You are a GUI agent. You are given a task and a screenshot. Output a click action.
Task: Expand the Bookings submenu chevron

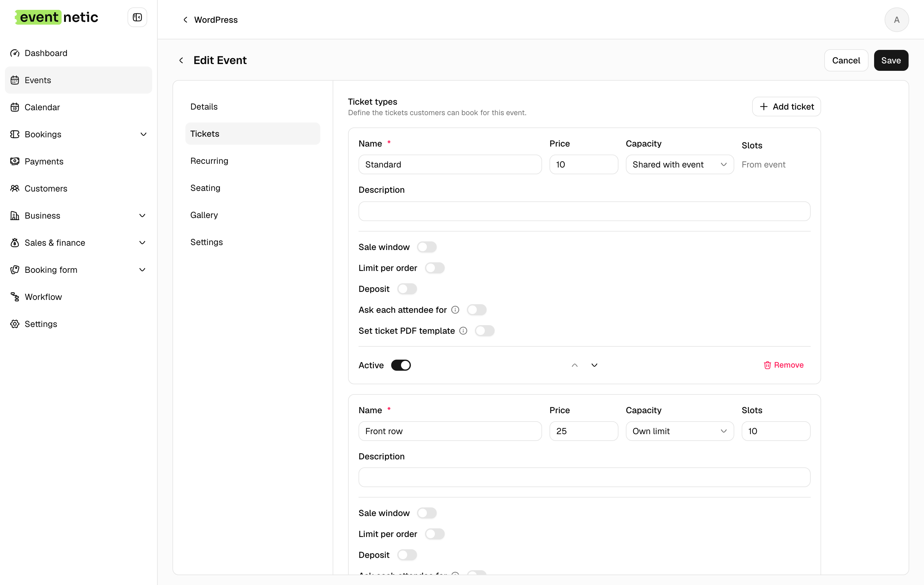pos(143,134)
